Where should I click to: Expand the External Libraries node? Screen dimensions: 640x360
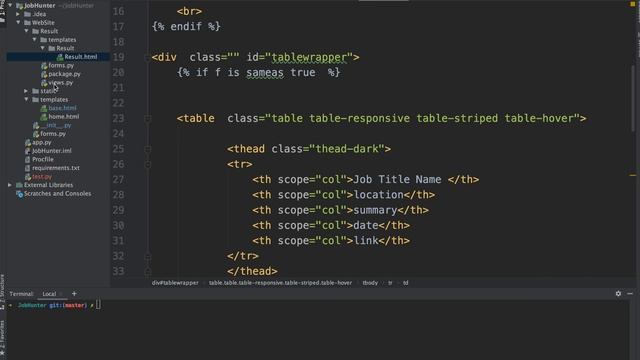coord(10,185)
